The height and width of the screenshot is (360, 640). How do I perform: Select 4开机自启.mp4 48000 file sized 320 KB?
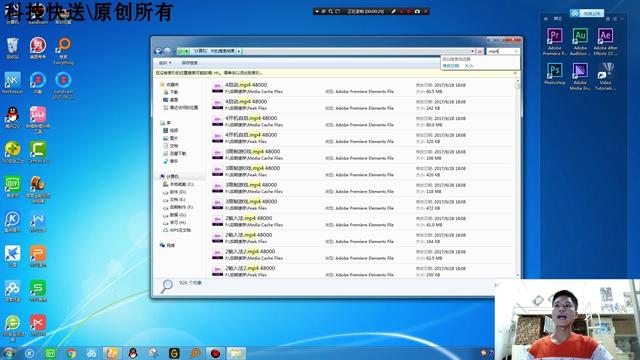tap(362, 138)
